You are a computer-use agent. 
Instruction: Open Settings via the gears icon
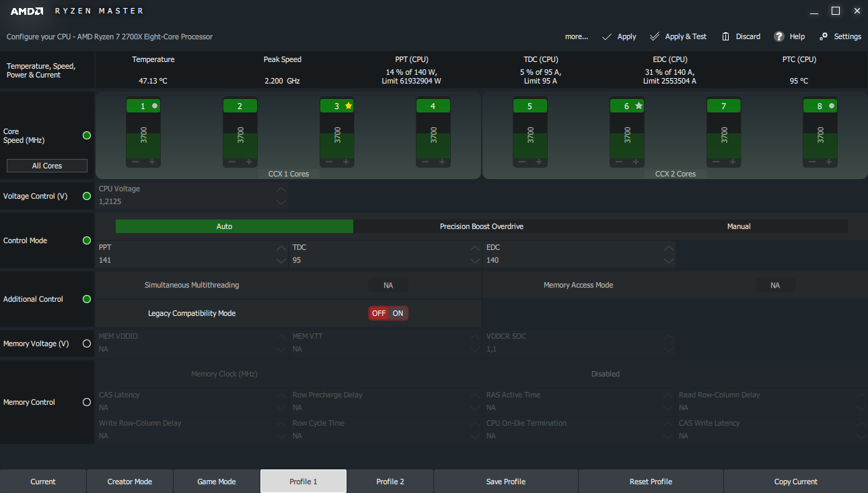click(824, 36)
